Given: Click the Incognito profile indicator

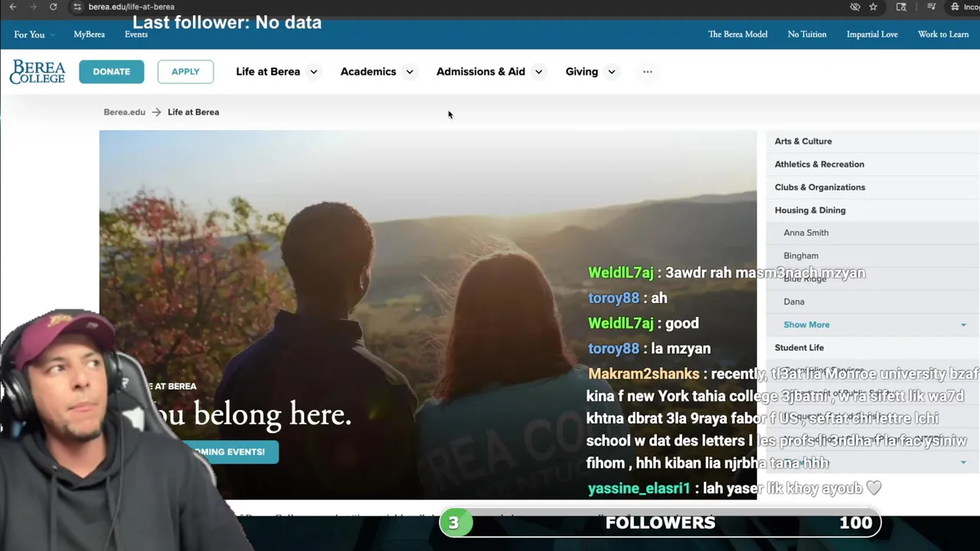Looking at the screenshot, I should point(966,7).
